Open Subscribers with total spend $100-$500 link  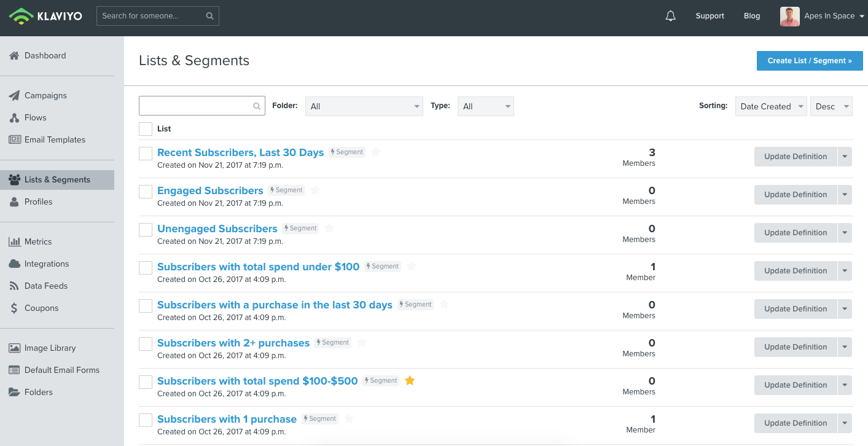click(x=257, y=381)
